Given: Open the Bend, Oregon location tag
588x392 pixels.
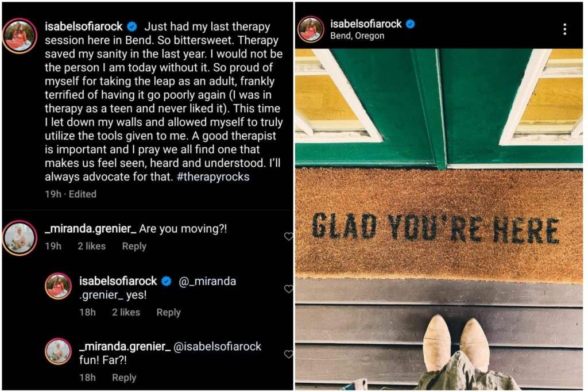Looking at the screenshot, I should point(357,36).
